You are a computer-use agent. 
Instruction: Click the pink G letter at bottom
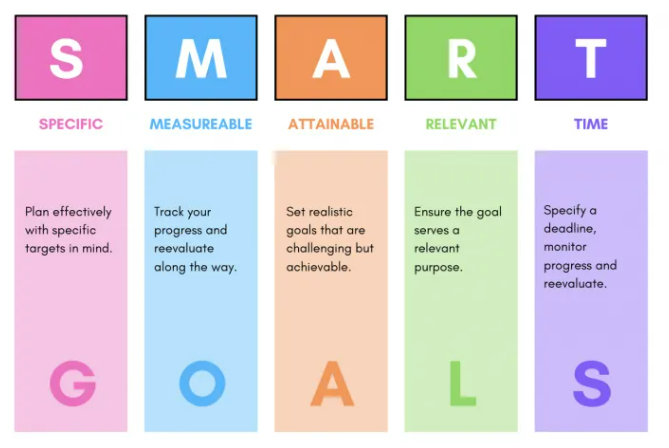click(71, 384)
